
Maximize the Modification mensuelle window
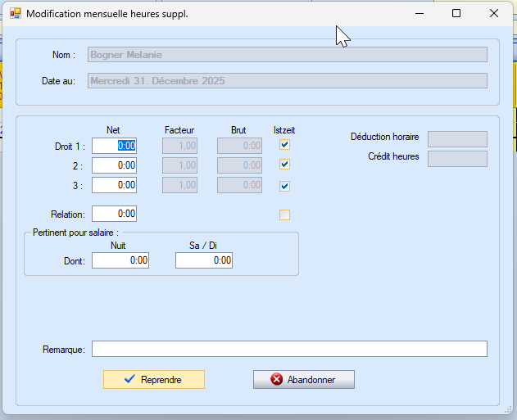point(456,13)
